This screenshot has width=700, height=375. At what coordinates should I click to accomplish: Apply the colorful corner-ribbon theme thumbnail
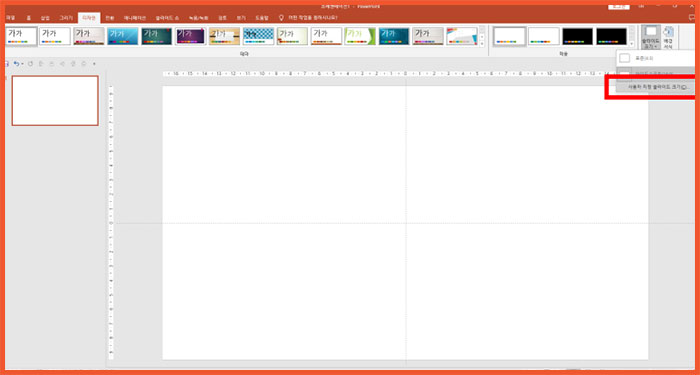(462, 36)
